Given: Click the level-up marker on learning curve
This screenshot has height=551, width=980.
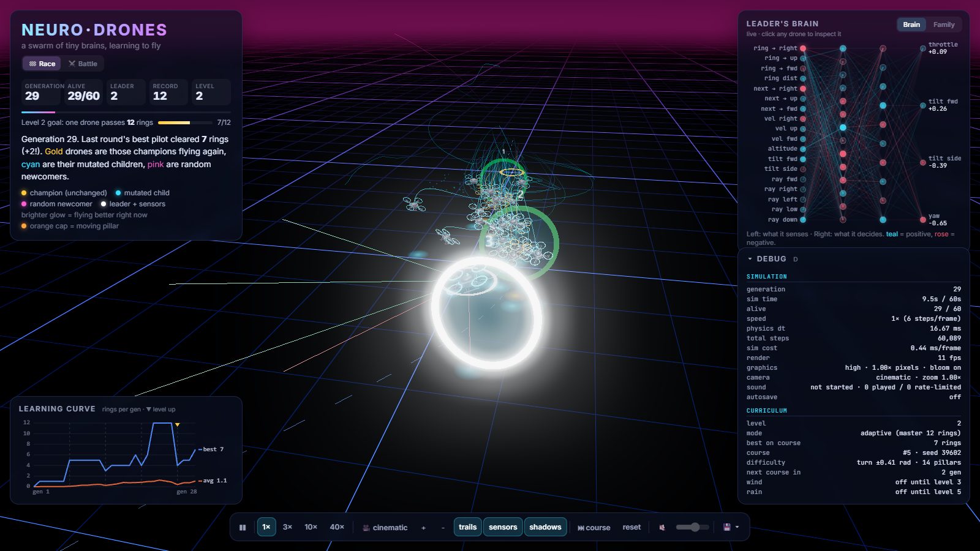Looking at the screenshot, I should tap(178, 425).
